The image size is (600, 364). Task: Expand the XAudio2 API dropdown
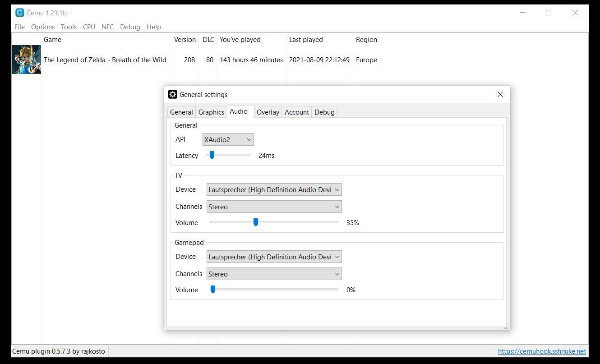[228, 139]
